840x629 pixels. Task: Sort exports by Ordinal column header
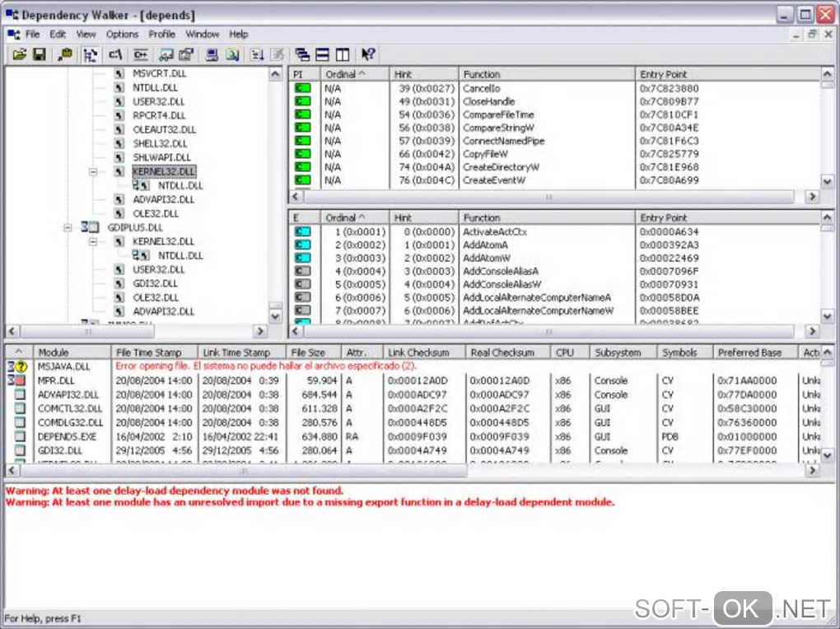click(355, 217)
